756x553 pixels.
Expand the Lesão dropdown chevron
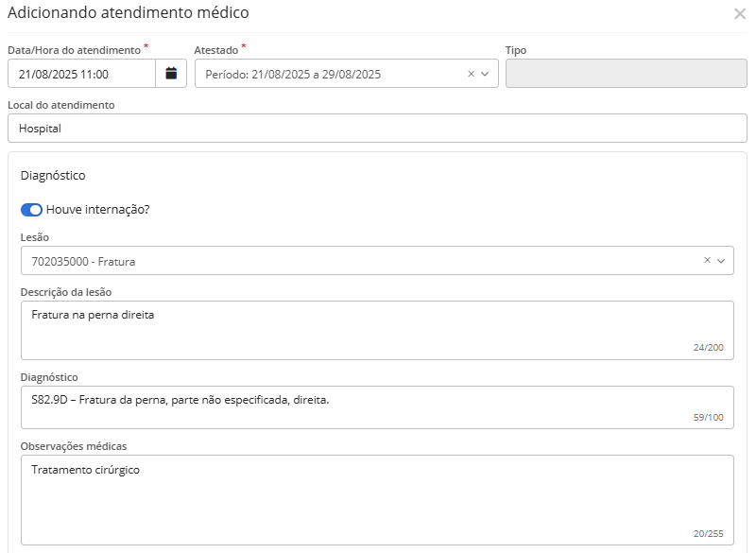coord(722,261)
